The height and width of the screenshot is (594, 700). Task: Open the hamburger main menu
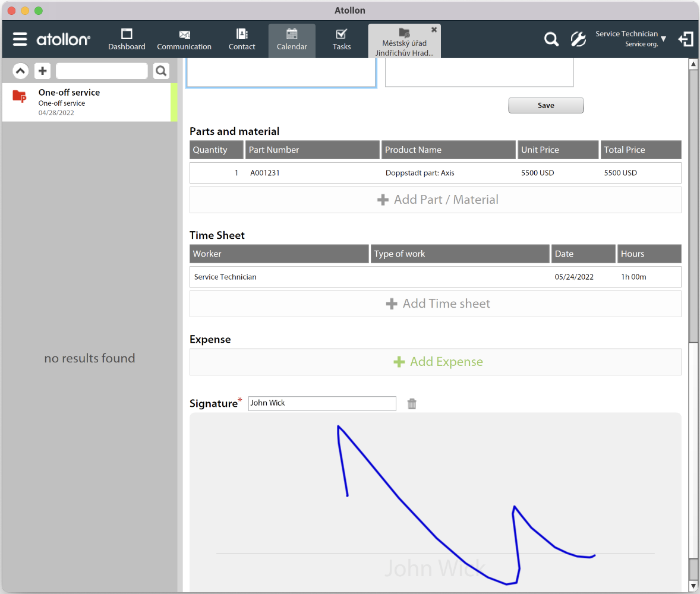pyautogui.click(x=20, y=40)
